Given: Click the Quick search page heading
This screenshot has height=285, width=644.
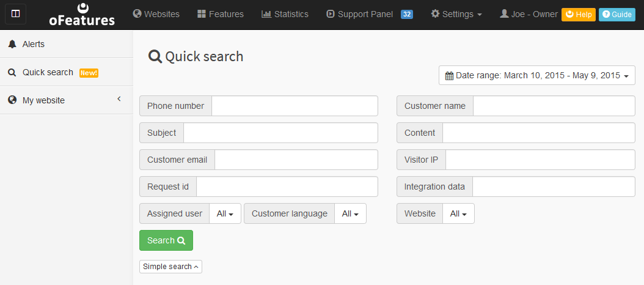Looking at the screenshot, I should (x=196, y=56).
